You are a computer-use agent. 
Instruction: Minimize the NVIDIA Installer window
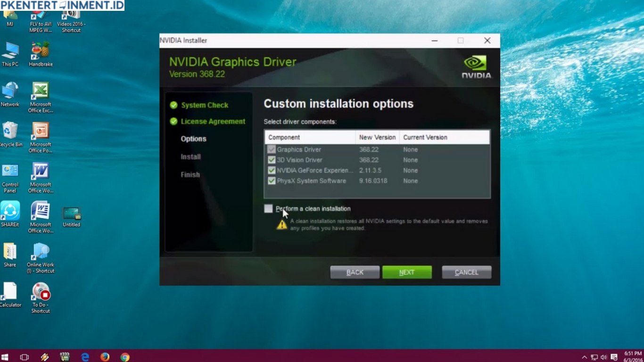[434, 41]
